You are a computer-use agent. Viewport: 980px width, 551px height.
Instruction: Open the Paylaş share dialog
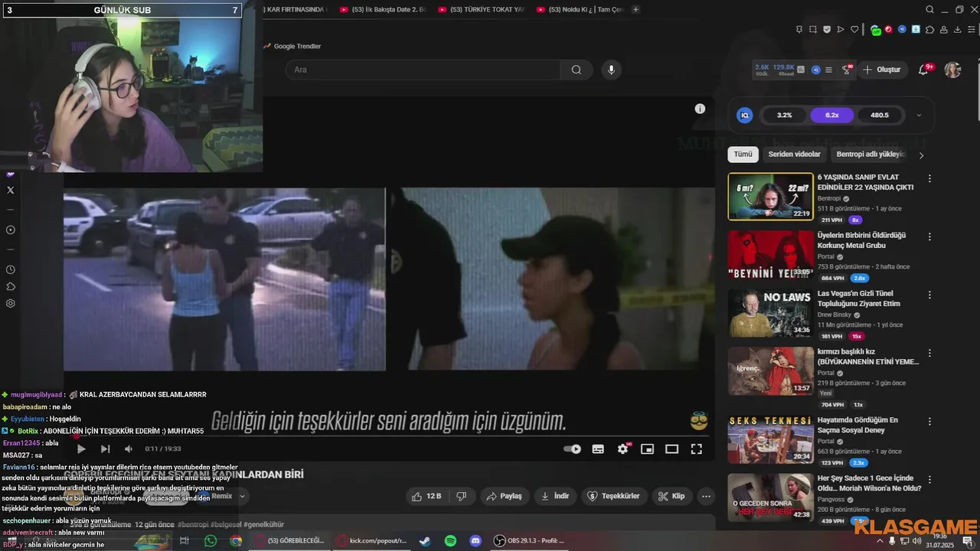504,496
